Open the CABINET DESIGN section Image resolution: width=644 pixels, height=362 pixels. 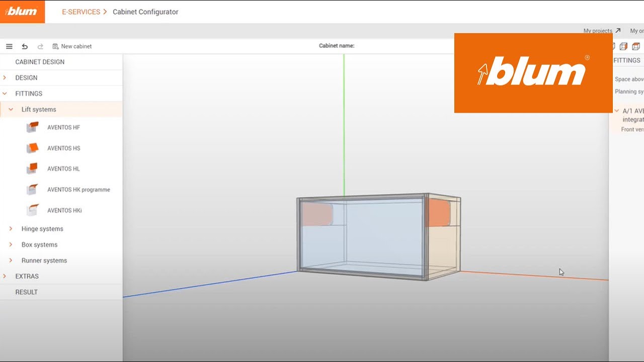40,62
